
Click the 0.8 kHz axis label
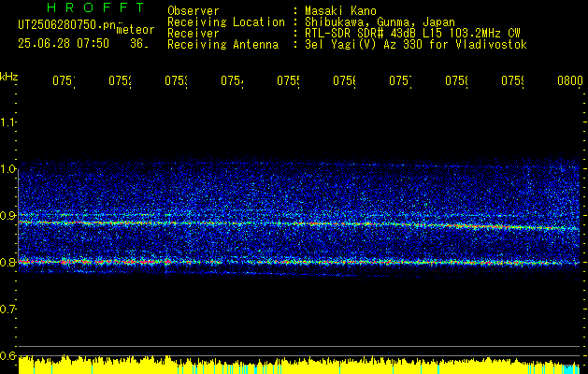coord(7,263)
